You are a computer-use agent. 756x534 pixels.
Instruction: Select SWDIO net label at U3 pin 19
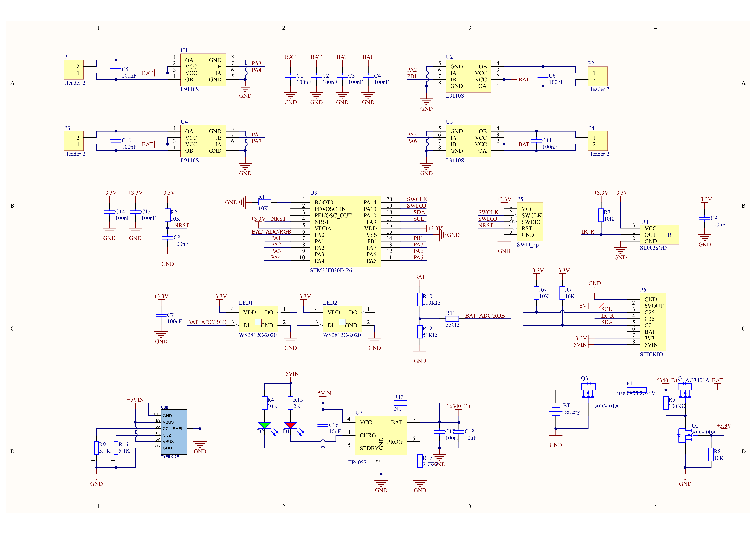pos(417,206)
